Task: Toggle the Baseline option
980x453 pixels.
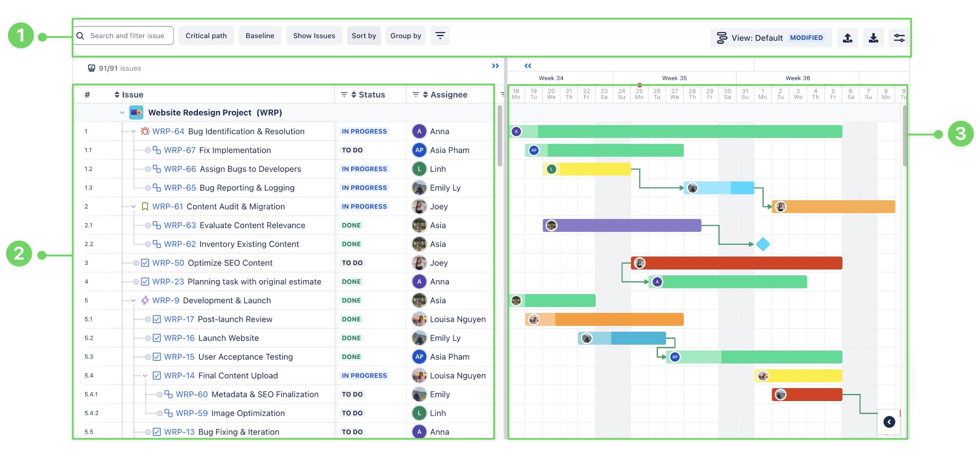Action: click(x=260, y=36)
